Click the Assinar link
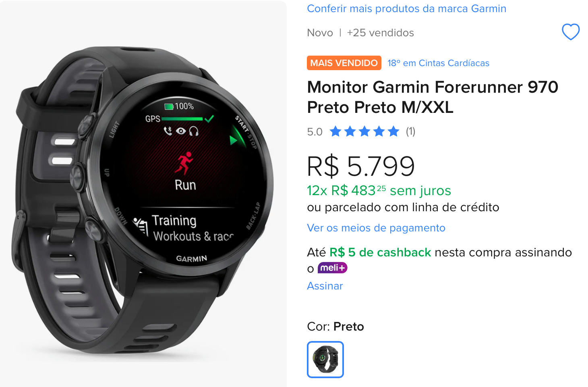The width and height of the screenshot is (588, 387). coord(325,286)
